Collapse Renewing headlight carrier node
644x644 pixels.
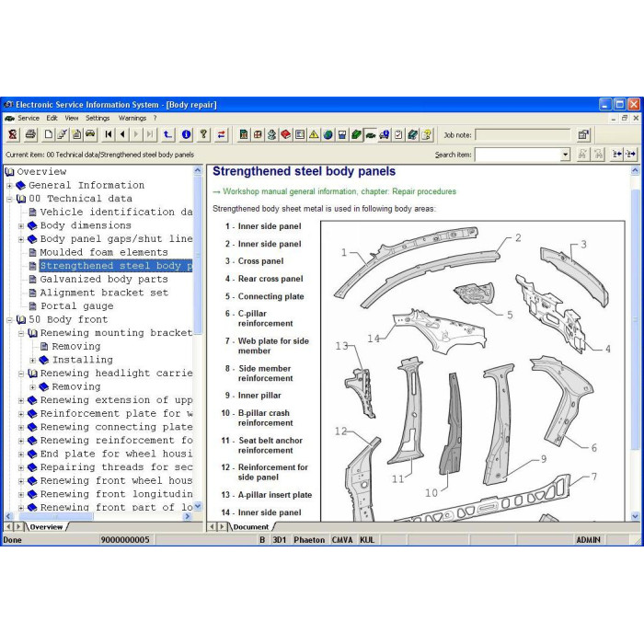(x=21, y=374)
